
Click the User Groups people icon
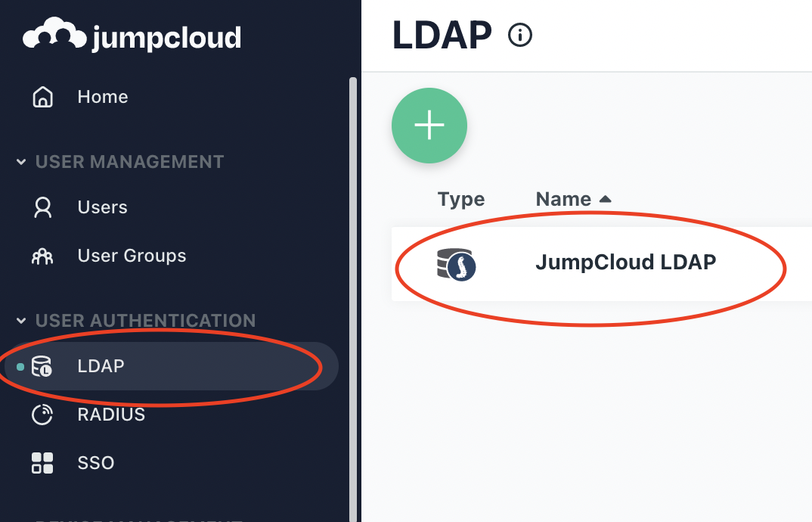tap(42, 256)
